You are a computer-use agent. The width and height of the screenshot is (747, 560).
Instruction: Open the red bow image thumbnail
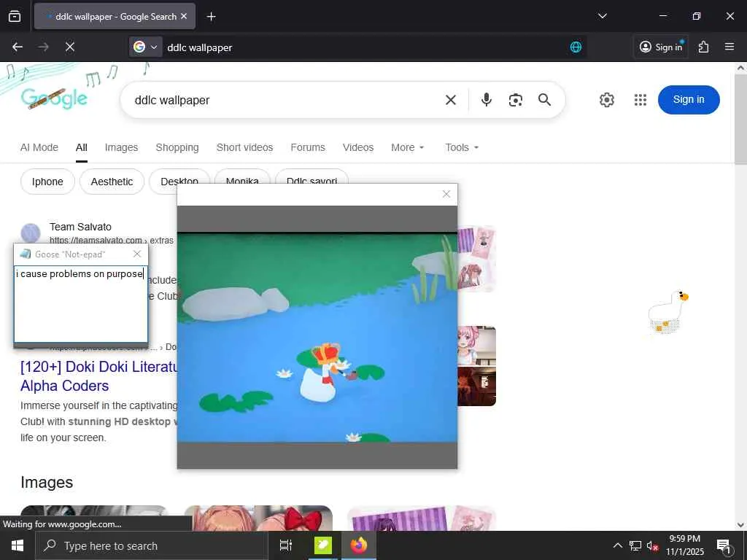click(258, 518)
